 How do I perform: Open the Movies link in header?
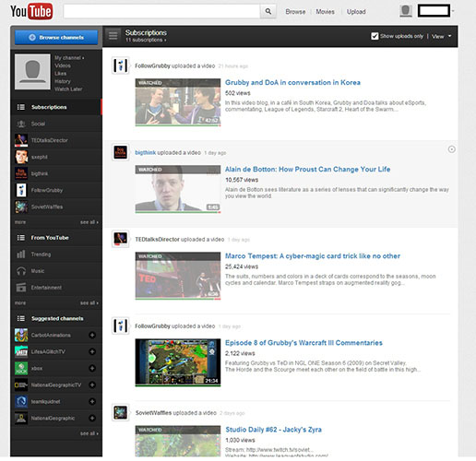pyautogui.click(x=325, y=12)
